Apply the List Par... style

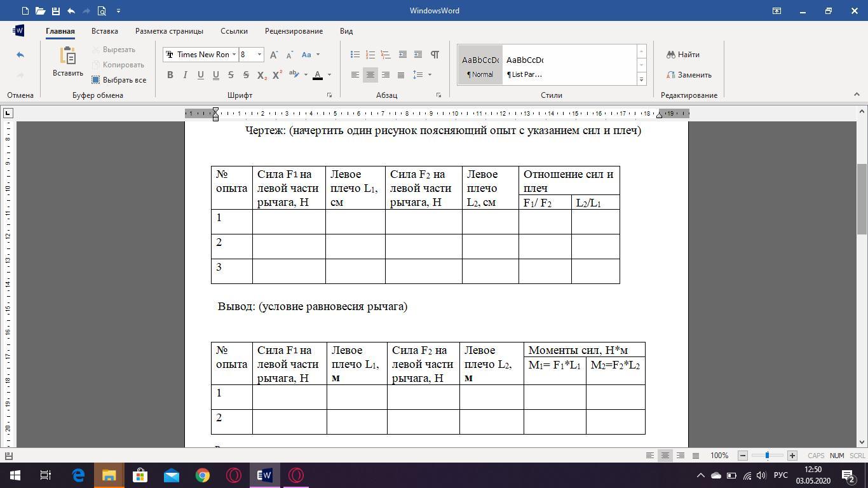pyautogui.click(x=525, y=65)
